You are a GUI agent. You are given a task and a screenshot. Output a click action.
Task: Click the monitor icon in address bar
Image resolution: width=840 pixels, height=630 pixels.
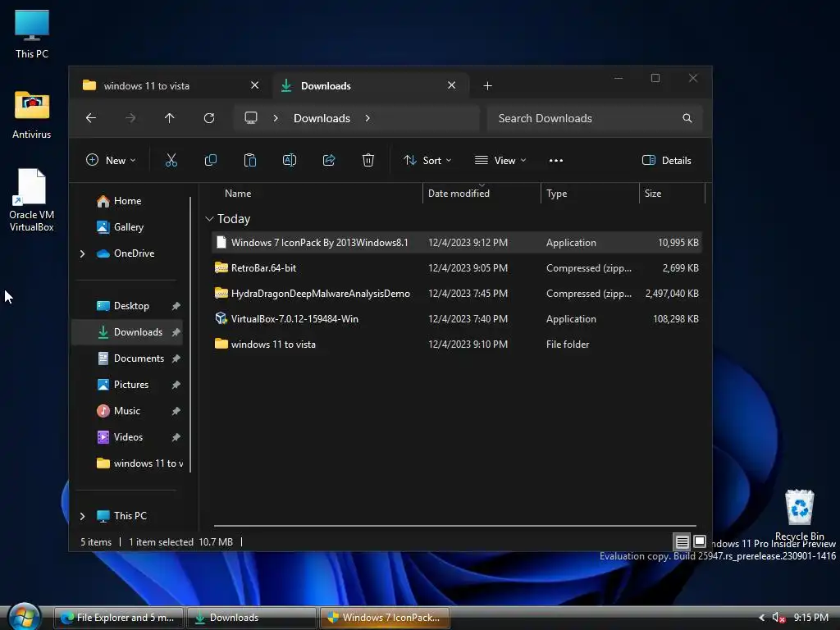tap(251, 118)
